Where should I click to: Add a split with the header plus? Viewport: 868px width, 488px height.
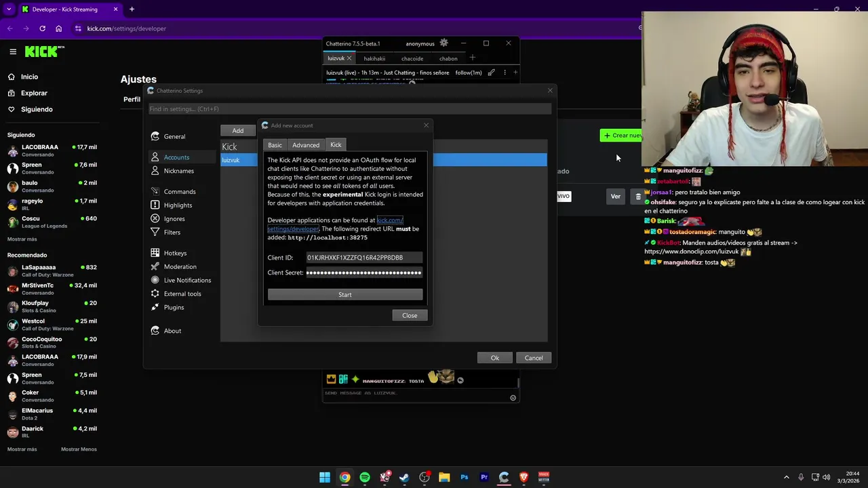(x=515, y=73)
